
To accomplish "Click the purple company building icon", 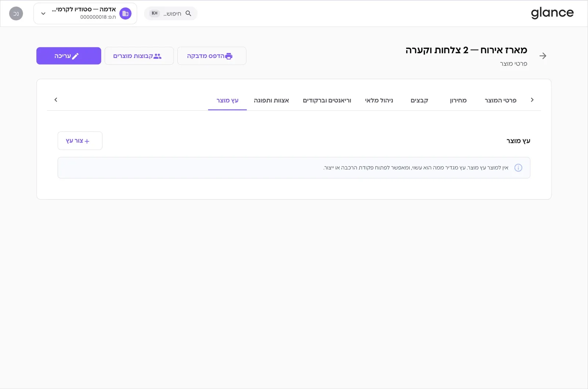I will point(125,14).
